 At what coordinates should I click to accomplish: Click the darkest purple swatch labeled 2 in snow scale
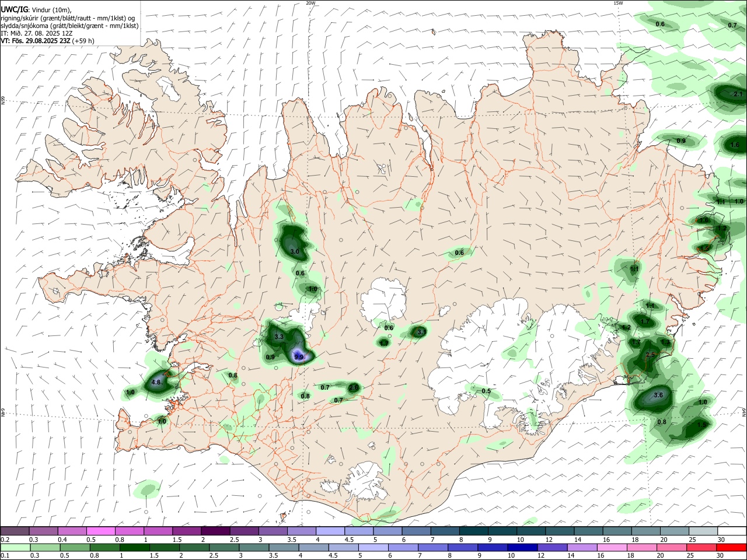[215, 531]
